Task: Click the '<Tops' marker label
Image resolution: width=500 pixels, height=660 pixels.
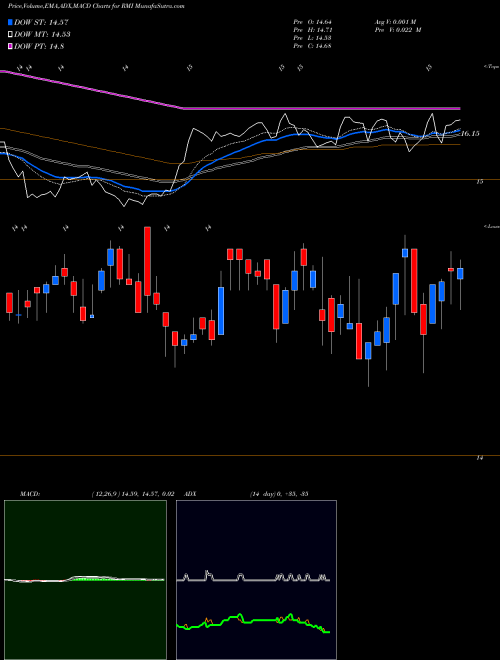Action: point(492,67)
